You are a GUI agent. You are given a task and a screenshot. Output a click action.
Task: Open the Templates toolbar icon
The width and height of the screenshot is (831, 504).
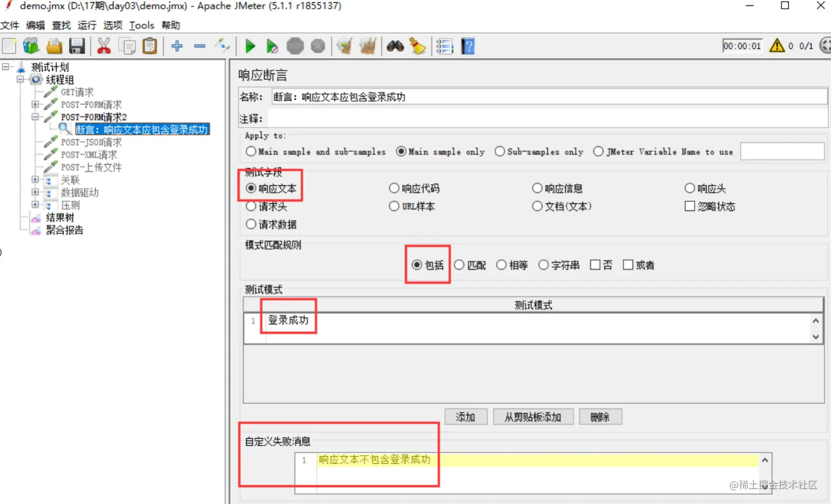31,46
